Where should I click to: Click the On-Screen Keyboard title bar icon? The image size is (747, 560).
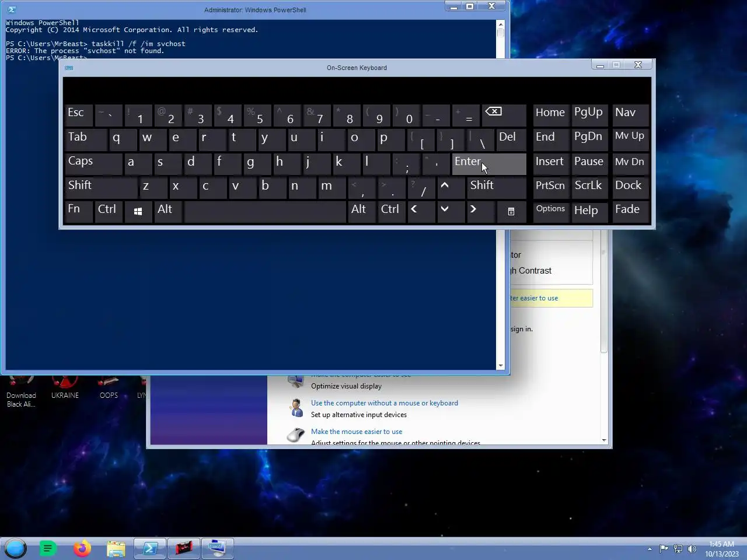click(69, 68)
